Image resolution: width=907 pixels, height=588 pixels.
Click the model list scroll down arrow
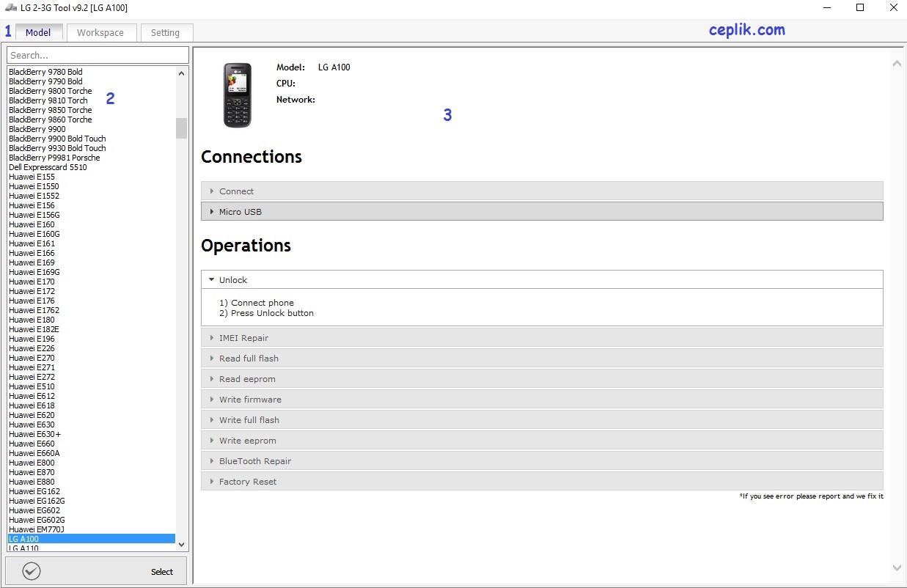[182, 545]
